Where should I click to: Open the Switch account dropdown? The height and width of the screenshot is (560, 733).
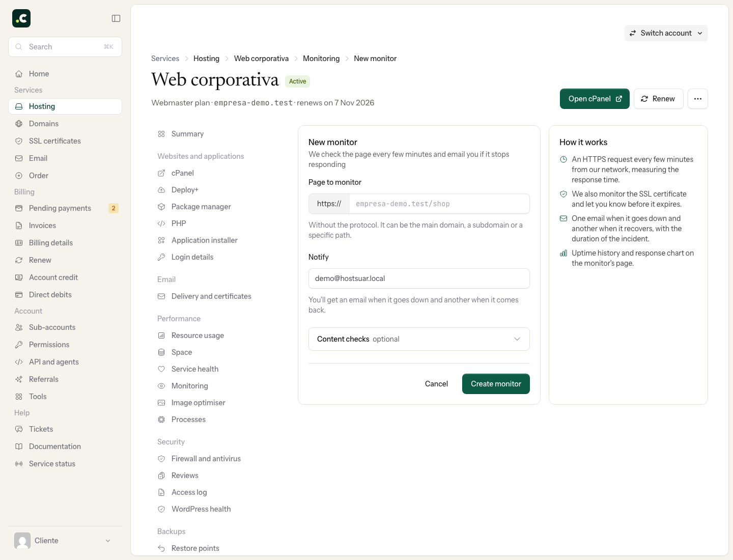click(x=666, y=33)
